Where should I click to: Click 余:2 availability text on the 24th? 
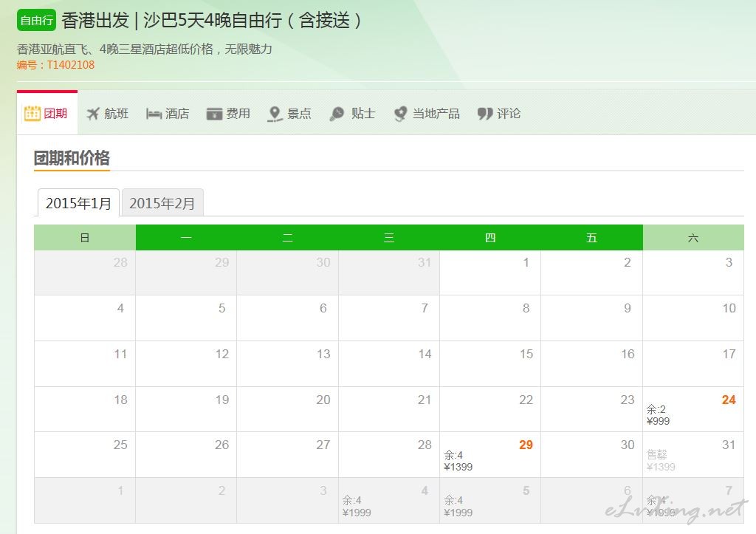tap(656, 409)
